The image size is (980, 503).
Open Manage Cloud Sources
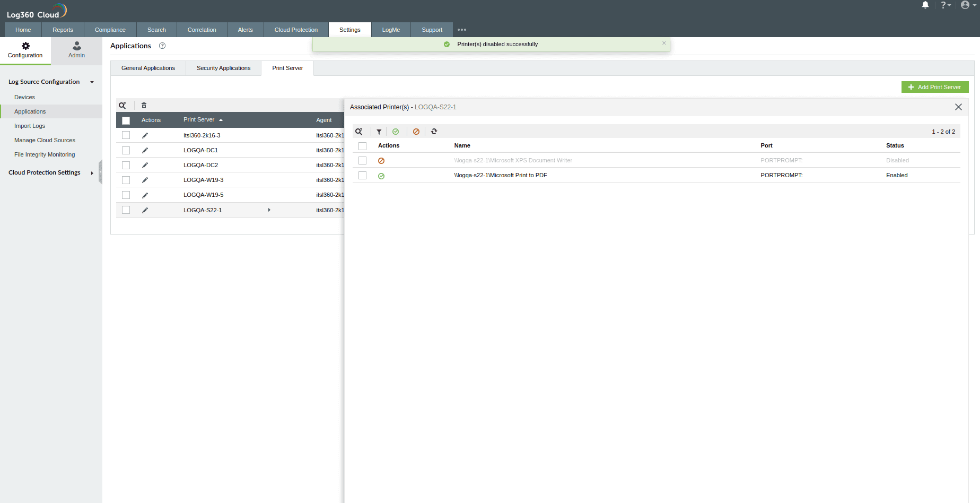(x=45, y=140)
